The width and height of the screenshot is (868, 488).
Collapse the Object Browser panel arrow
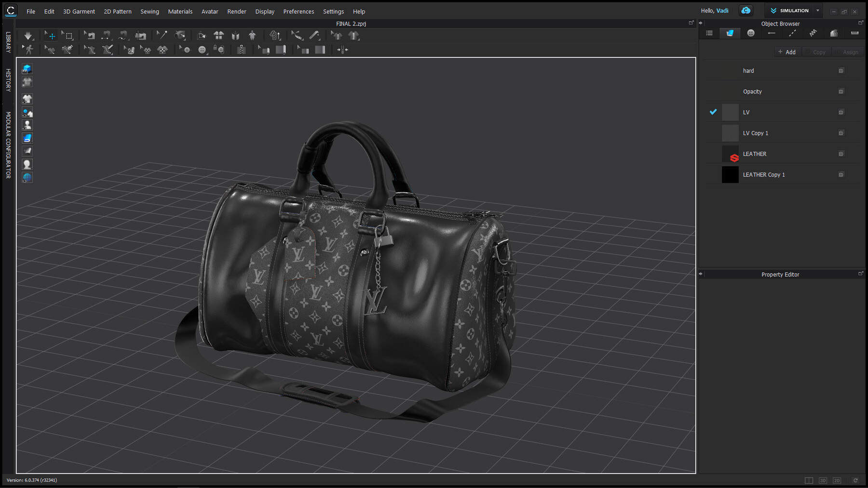pos(701,23)
